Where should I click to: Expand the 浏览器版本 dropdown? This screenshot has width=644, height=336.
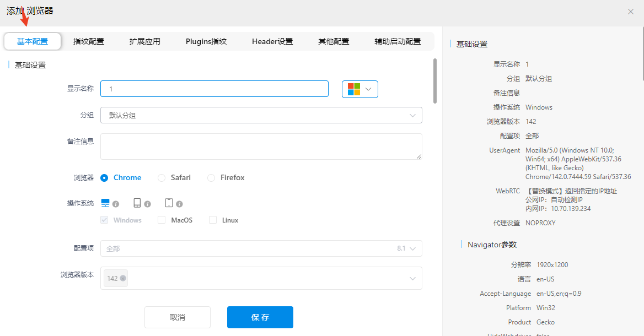click(x=412, y=279)
